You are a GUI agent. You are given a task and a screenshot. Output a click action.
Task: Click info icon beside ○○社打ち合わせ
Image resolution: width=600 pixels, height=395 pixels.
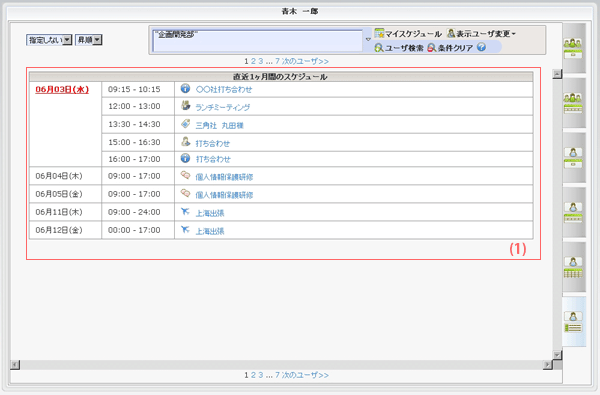(x=185, y=88)
